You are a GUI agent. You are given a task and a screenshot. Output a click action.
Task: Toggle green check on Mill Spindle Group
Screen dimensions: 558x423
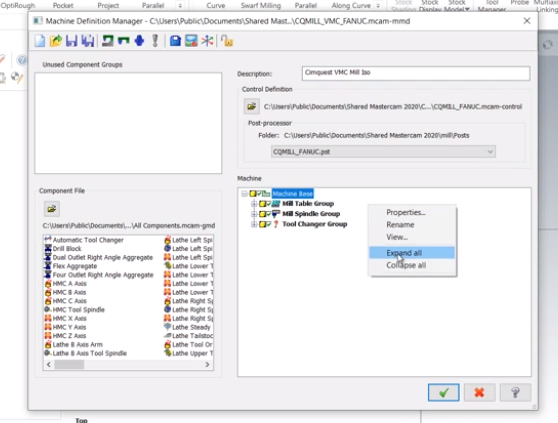269,214
